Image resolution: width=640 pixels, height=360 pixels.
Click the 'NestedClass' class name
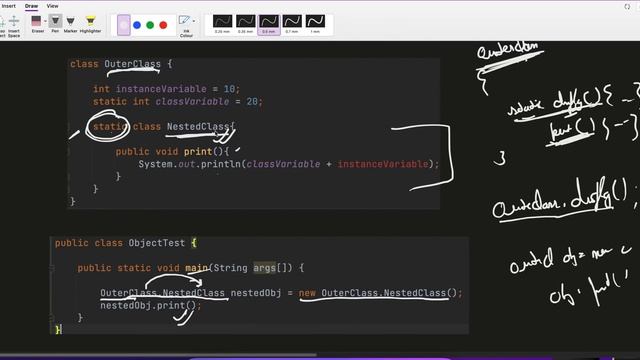coord(198,127)
